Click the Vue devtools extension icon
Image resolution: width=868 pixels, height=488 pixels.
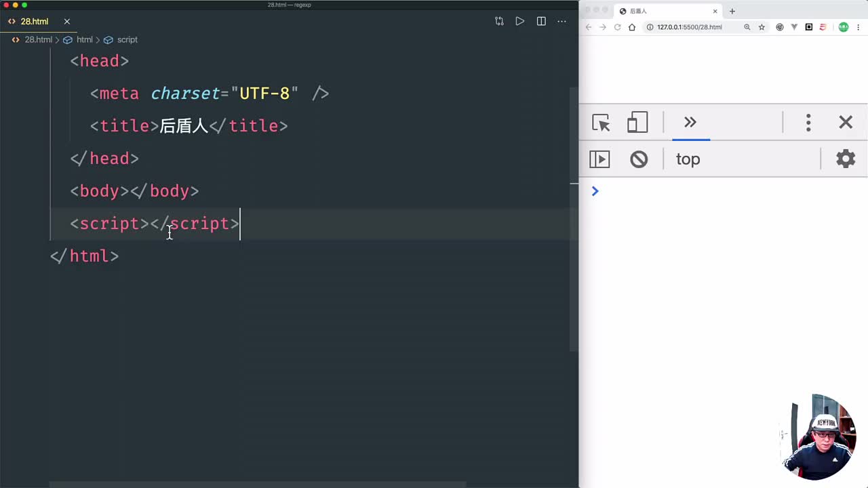[x=794, y=27]
